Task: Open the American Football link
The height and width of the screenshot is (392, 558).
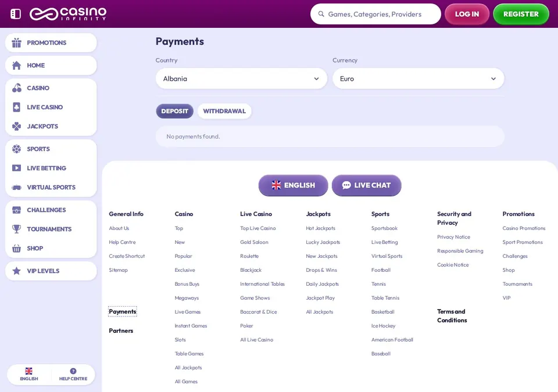Action: [392, 340]
